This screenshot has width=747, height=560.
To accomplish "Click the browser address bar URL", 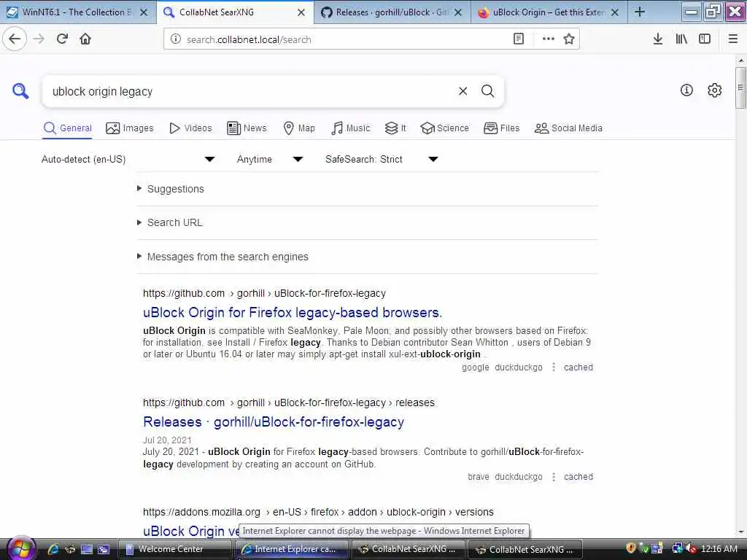I will pos(343,39).
